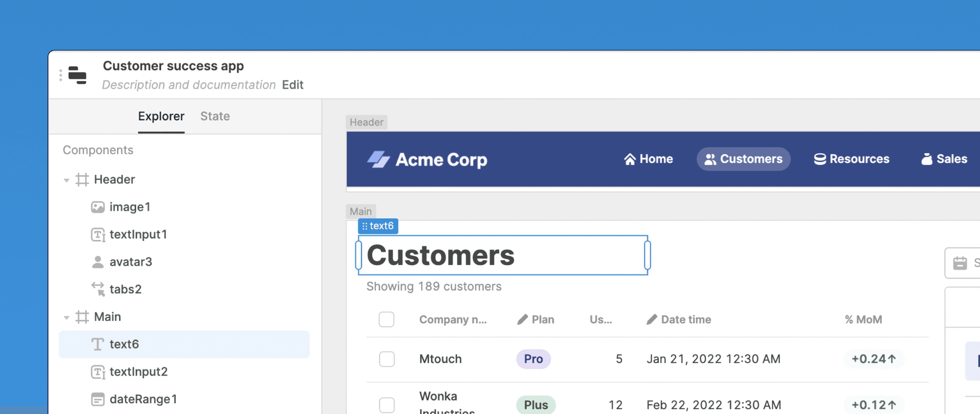Click the Acme Corp logo image

tap(378, 159)
